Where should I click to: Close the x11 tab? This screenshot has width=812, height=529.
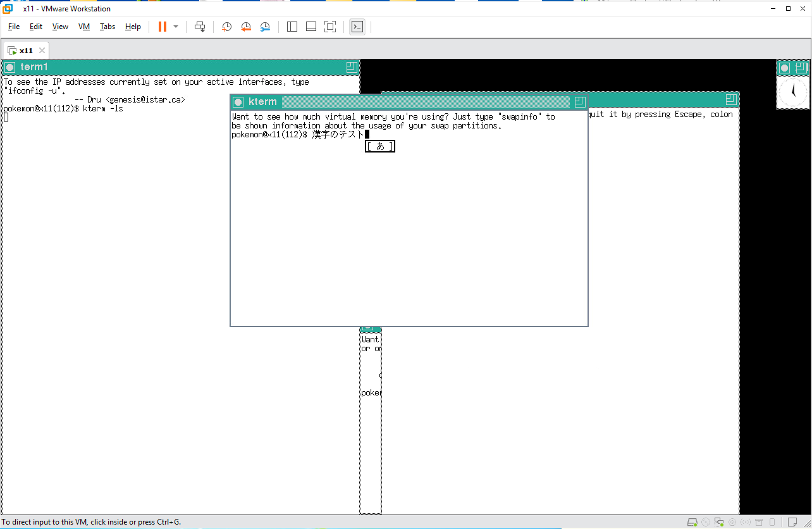[x=42, y=51]
